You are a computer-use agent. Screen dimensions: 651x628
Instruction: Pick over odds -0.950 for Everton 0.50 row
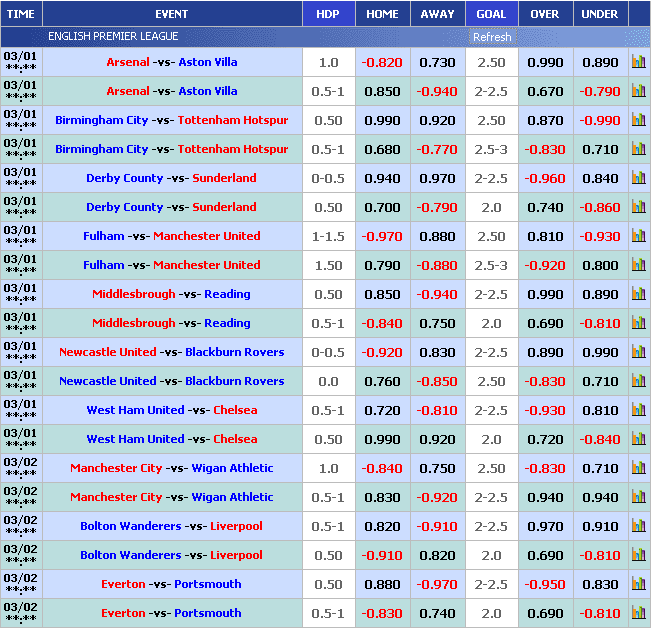tap(545, 584)
